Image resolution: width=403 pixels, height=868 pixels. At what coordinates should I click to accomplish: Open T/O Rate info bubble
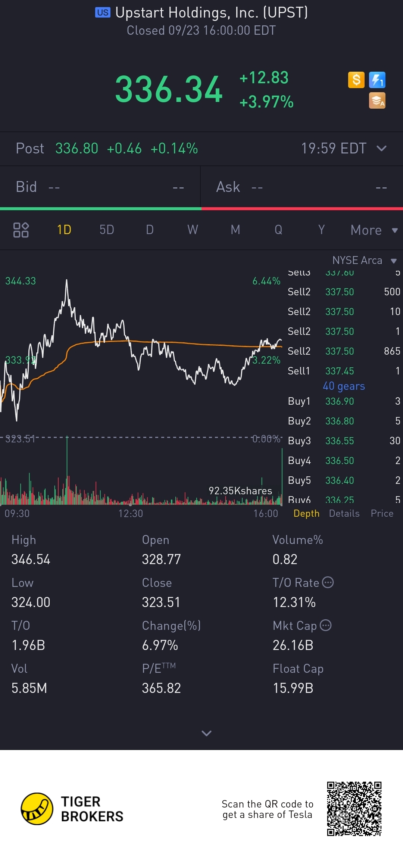[x=328, y=582]
